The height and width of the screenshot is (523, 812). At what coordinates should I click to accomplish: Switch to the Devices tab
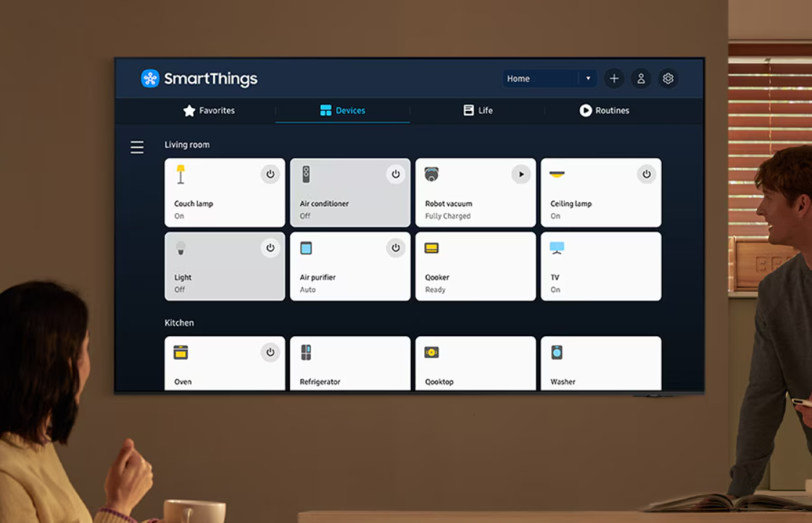click(x=343, y=110)
